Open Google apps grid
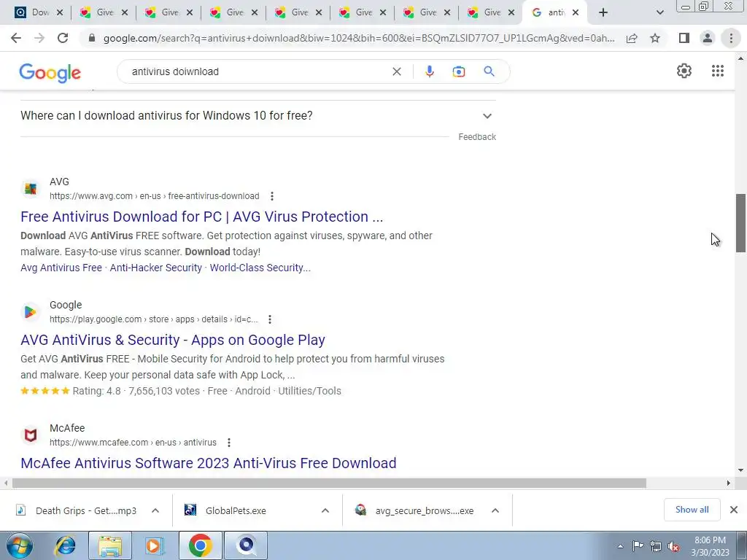Image resolution: width=747 pixels, height=560 pixels. click(x=718, y=71)
